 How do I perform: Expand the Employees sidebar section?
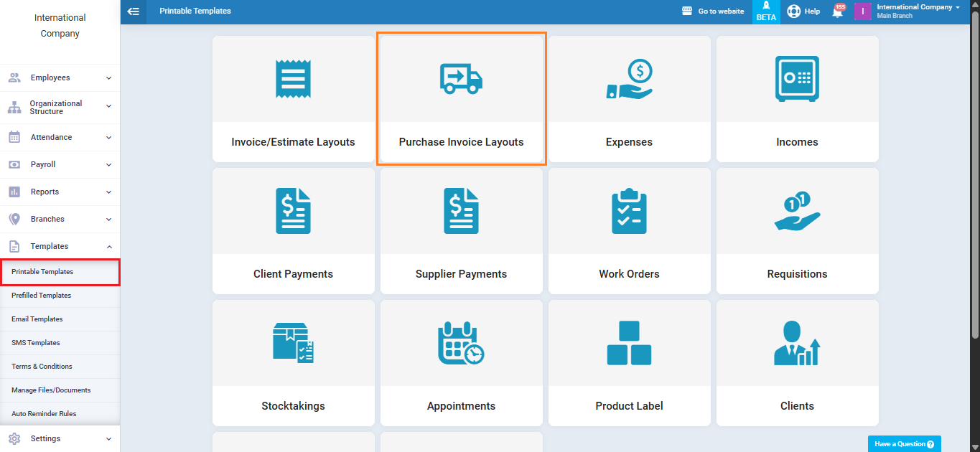click(60, 77)
